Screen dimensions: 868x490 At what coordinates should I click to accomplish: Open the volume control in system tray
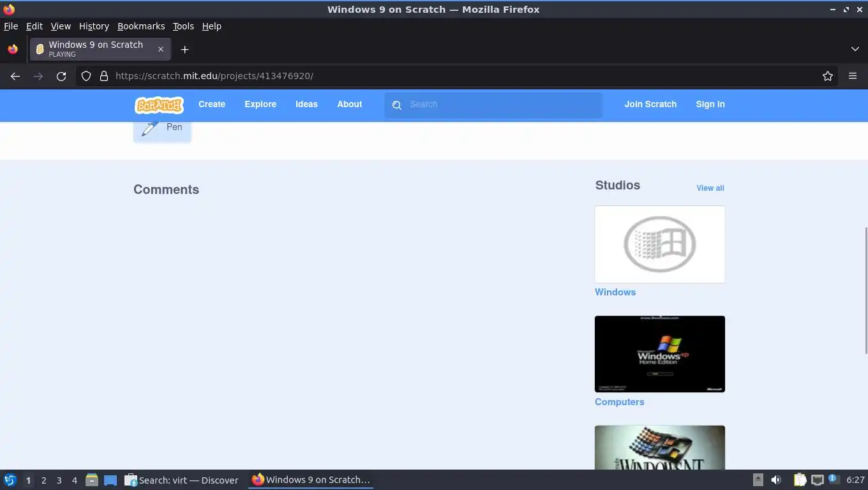click(776, 480)
